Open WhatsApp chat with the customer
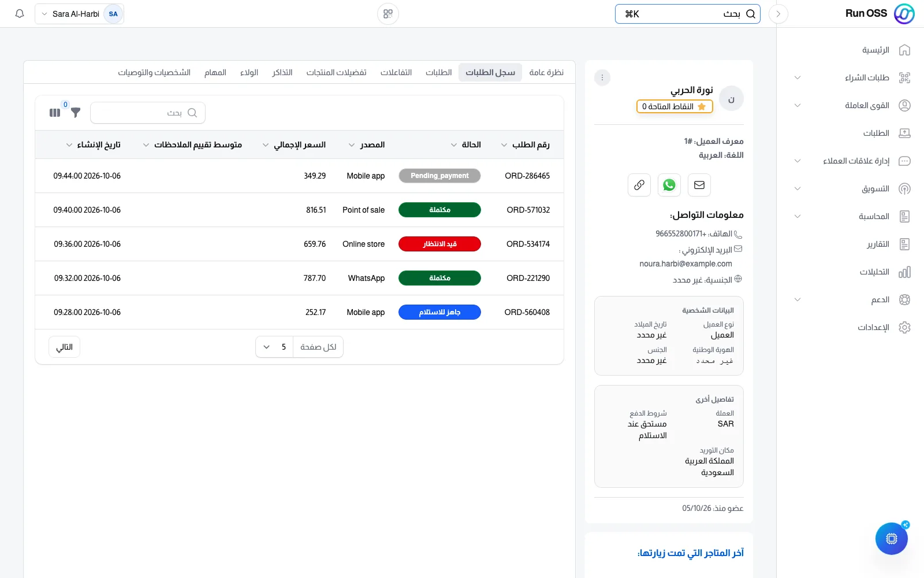 (669, 185)
